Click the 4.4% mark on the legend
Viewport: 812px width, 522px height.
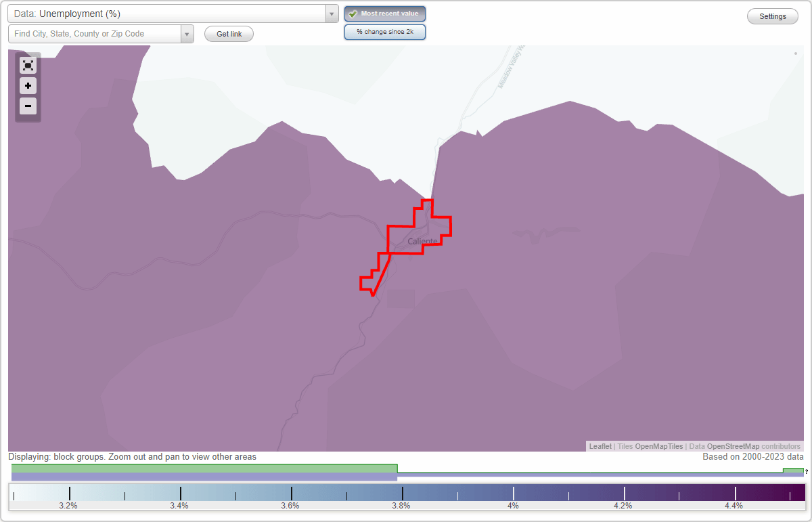(x=735, y=506)
